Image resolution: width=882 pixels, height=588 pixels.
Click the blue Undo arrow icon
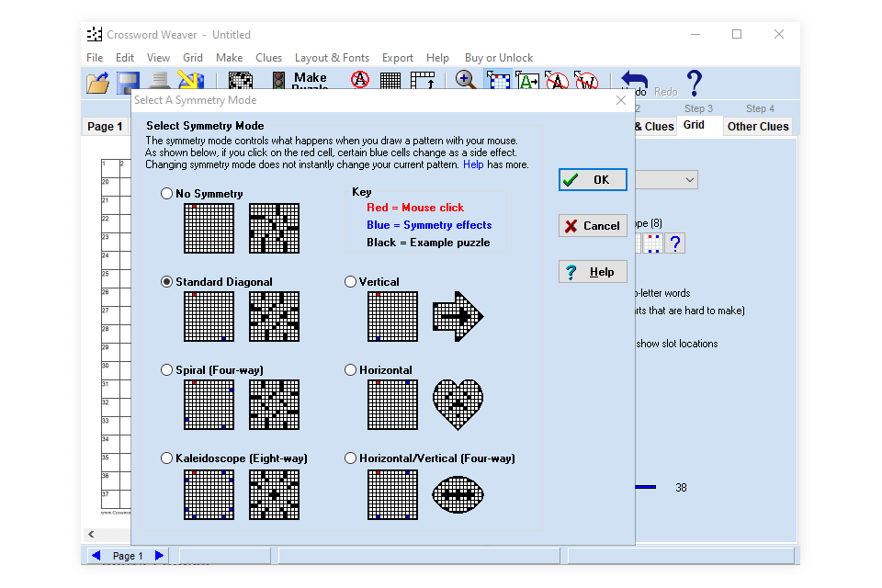click(635, 79)
